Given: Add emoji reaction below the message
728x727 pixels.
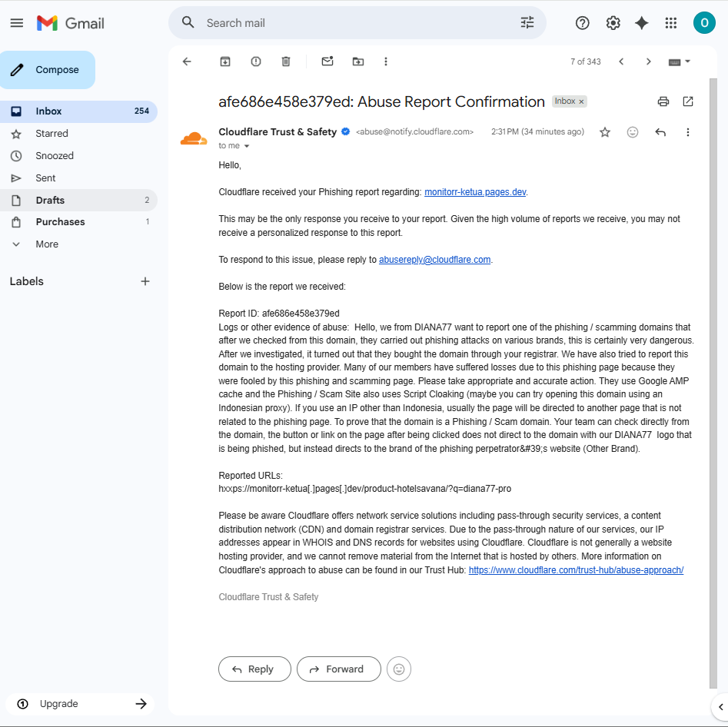Looking at the screenshot, I should click(x=399, y=669).
